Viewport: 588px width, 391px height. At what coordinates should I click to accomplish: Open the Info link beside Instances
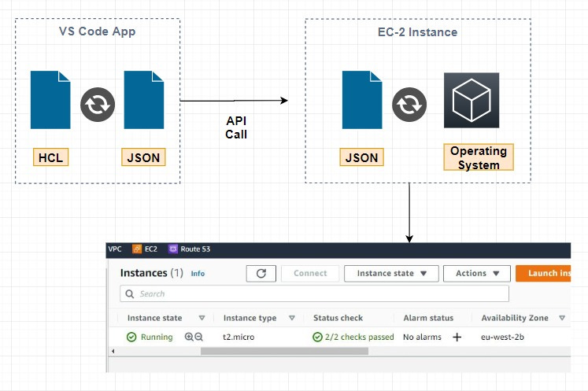(x=198, y=274)
